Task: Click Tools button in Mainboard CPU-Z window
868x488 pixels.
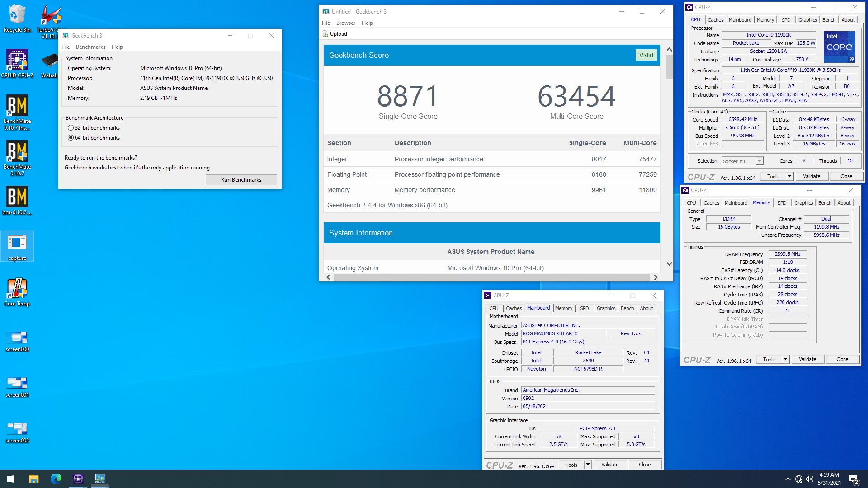Action: tap(571, 465)
